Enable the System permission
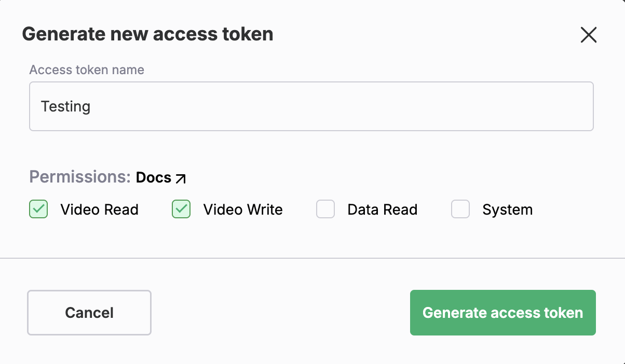The height and width of the screenshot is (364, 625). [x=460, y=209]
